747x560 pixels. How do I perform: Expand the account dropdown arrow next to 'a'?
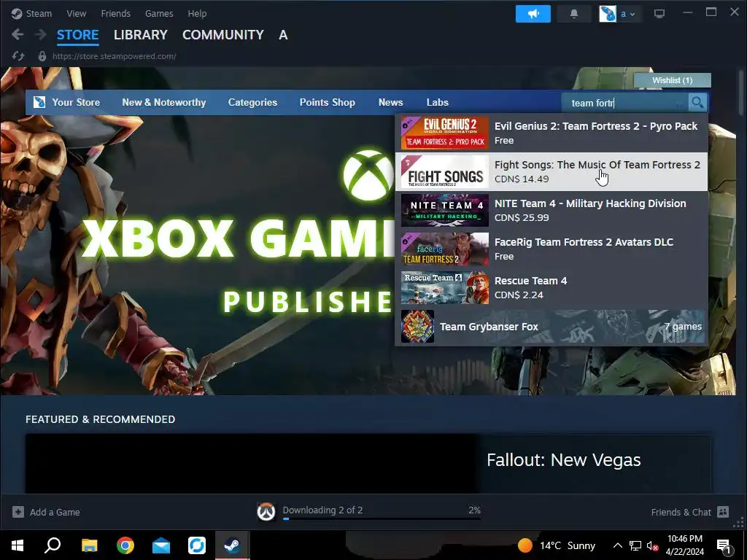632,15
